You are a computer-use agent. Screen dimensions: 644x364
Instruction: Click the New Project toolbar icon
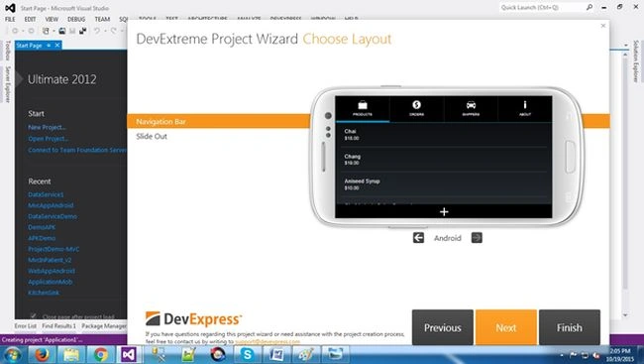coord(46,31)
